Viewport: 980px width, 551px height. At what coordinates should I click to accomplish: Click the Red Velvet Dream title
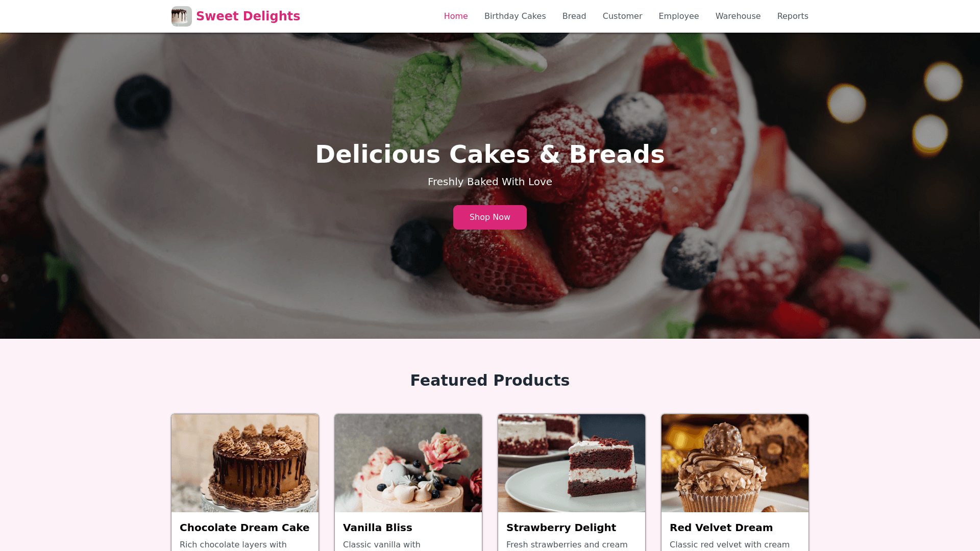click(721, 528)
